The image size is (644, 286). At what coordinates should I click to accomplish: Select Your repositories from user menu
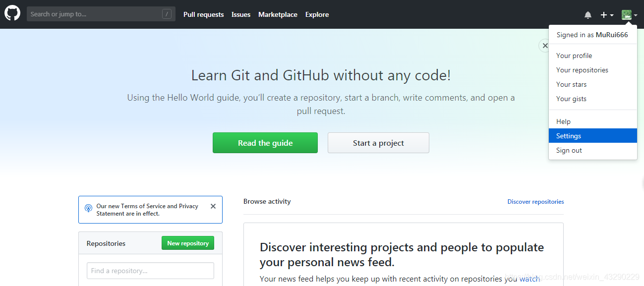pos(593,70)
